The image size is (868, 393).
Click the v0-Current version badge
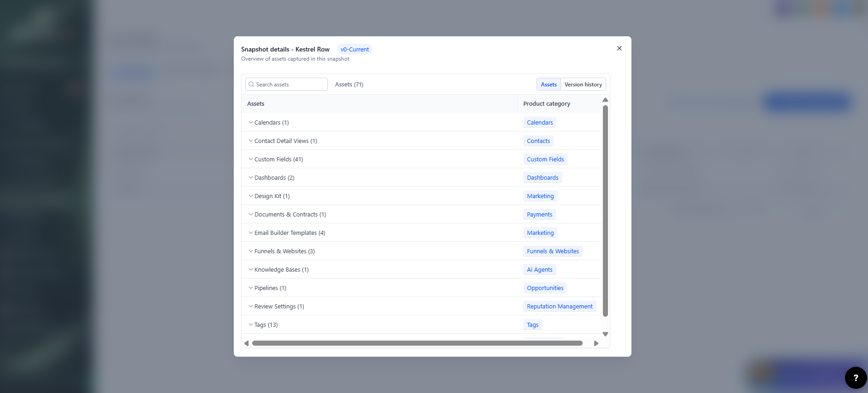tap(355, 49)
